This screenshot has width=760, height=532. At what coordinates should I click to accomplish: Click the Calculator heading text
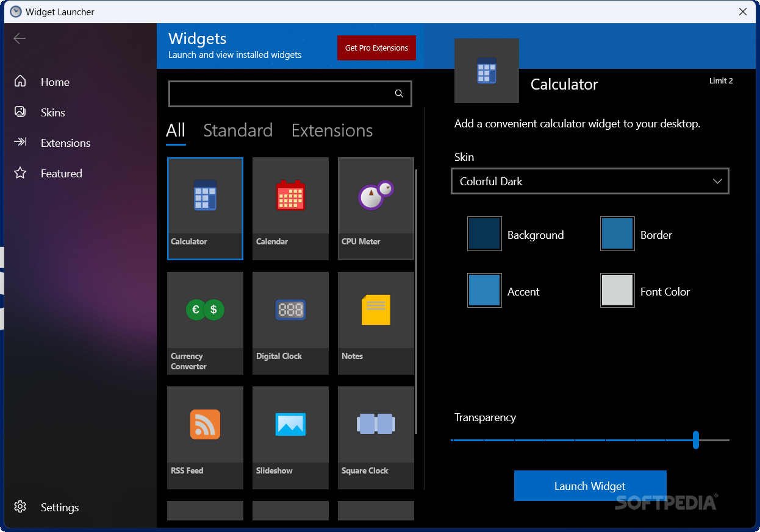564,84
